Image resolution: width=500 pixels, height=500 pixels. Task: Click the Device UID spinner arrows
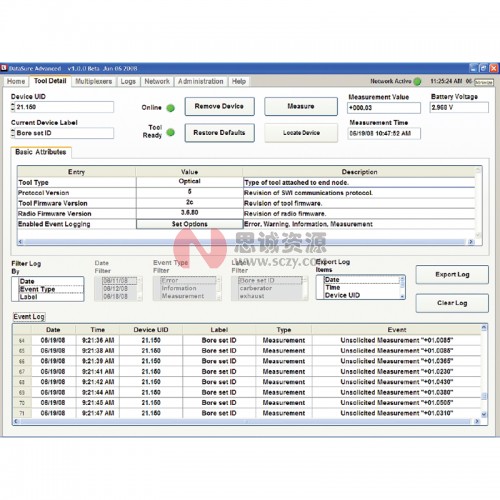click(13, 107)
